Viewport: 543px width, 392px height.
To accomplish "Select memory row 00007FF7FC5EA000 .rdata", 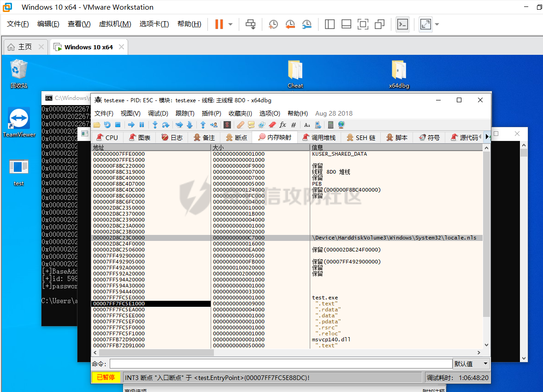I will (x=287, y=310).
